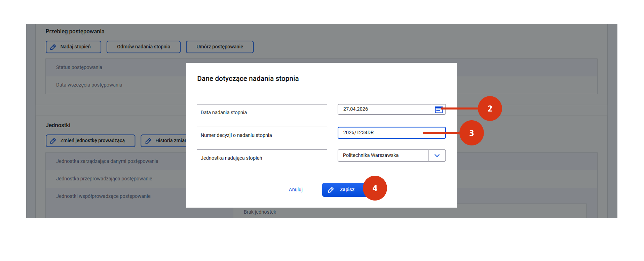Click the Odmów nadania stopnia button
The height and width of the screenshot is (261, 644).
click(x=144, y=47)
